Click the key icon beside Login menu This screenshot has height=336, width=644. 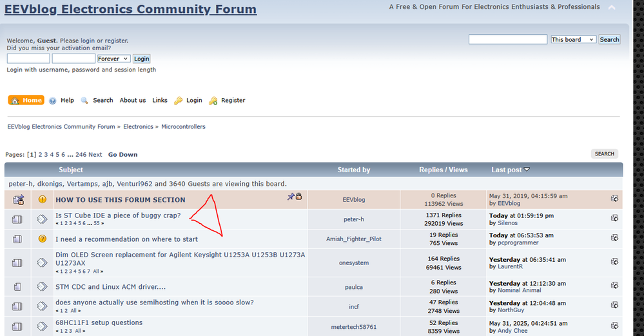[179, 101]
